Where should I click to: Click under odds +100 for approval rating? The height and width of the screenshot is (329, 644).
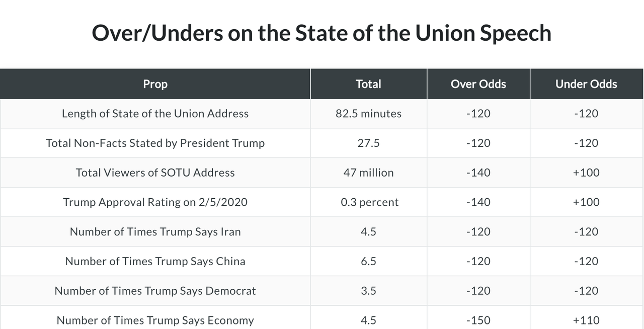point(586,202)
